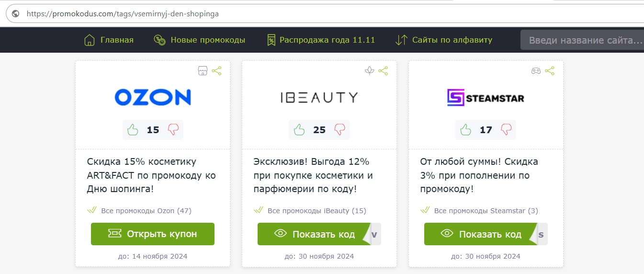This screenshot has width=644, height=274.
Task: Click the share icon on iBeauty card
Action: tap(383, 71)
